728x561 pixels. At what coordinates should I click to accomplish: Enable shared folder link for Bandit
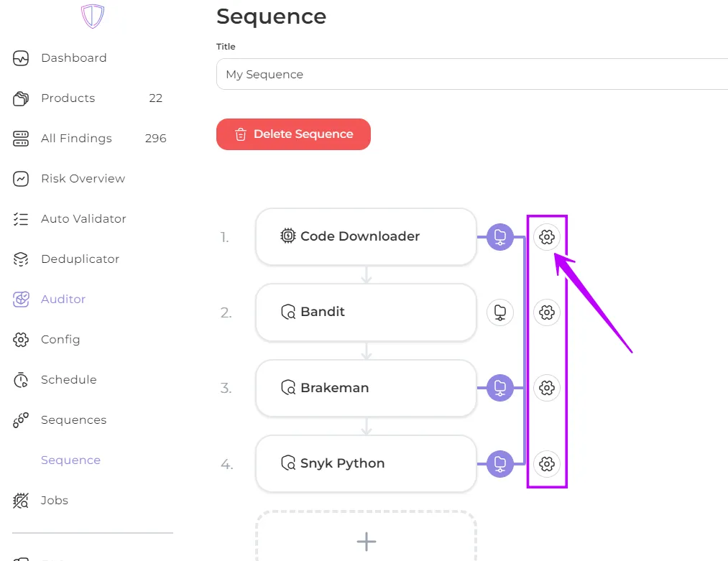click(x=500, y=312)
